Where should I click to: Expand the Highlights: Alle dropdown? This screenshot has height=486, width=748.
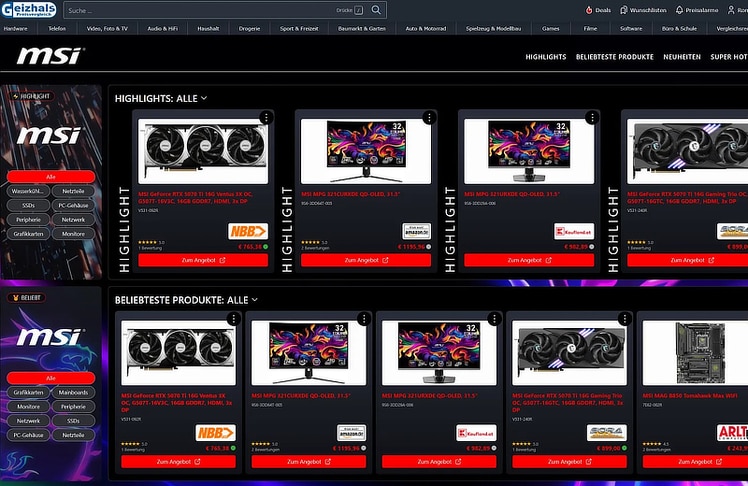161,98
